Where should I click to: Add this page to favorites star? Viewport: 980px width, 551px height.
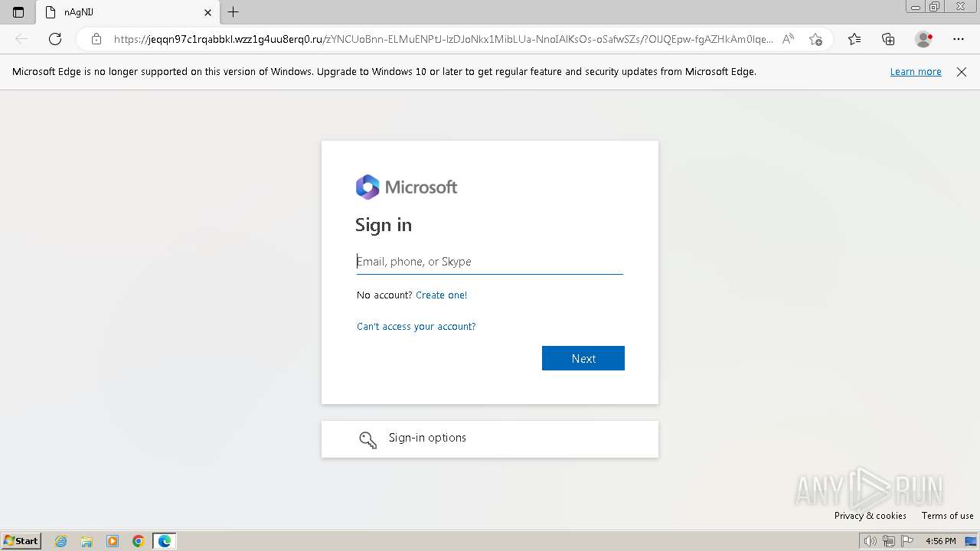pos(816,39)
